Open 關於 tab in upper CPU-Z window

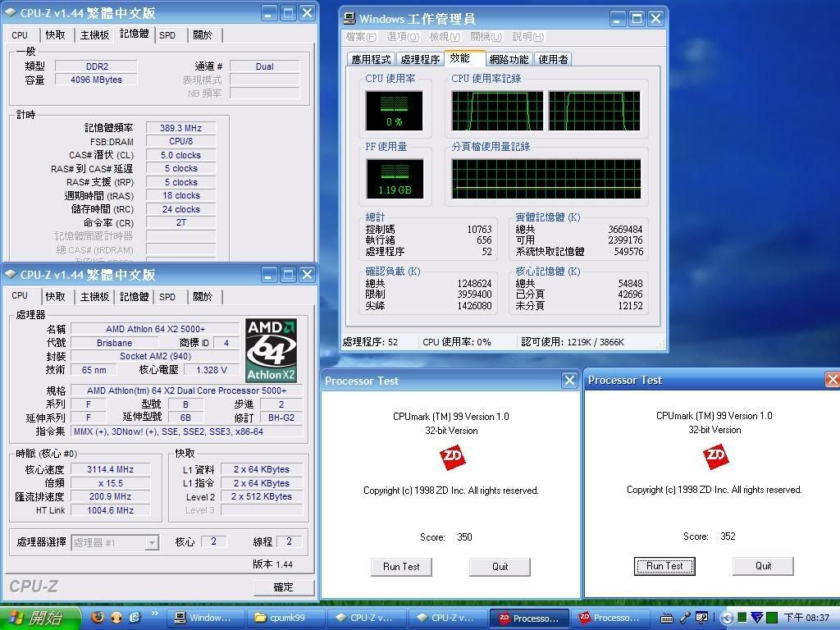pyautogui.click(x=203, y=34)
